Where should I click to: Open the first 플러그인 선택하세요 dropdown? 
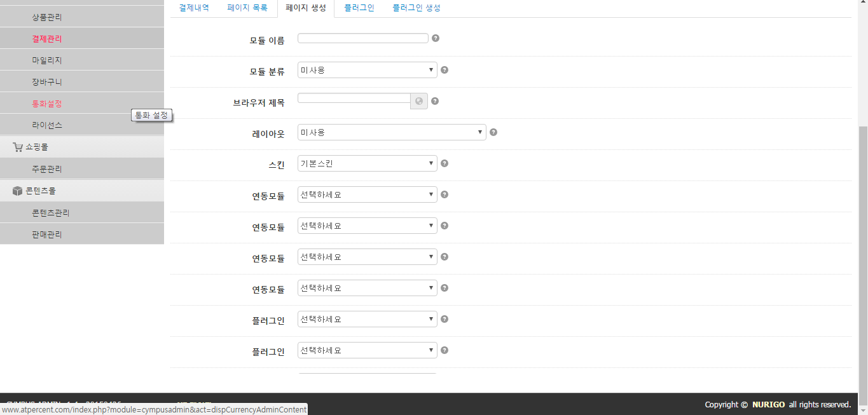[x=366, y=319]
